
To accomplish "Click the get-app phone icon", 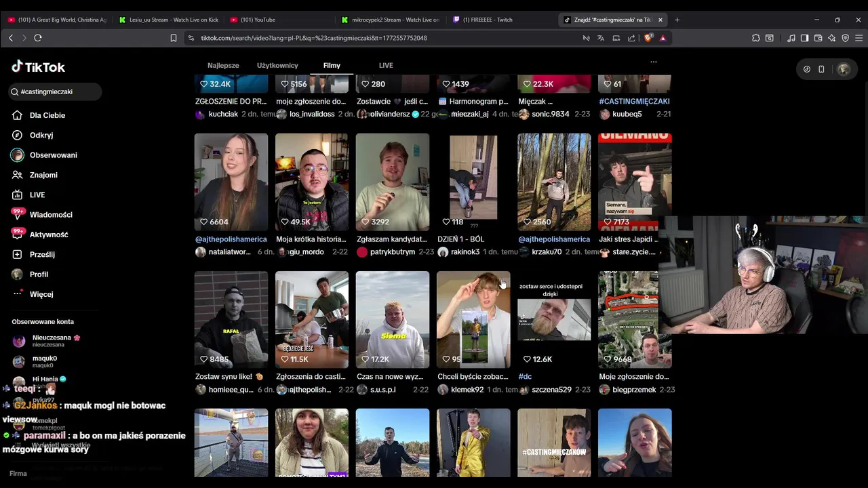I will (x=821, y=69).
